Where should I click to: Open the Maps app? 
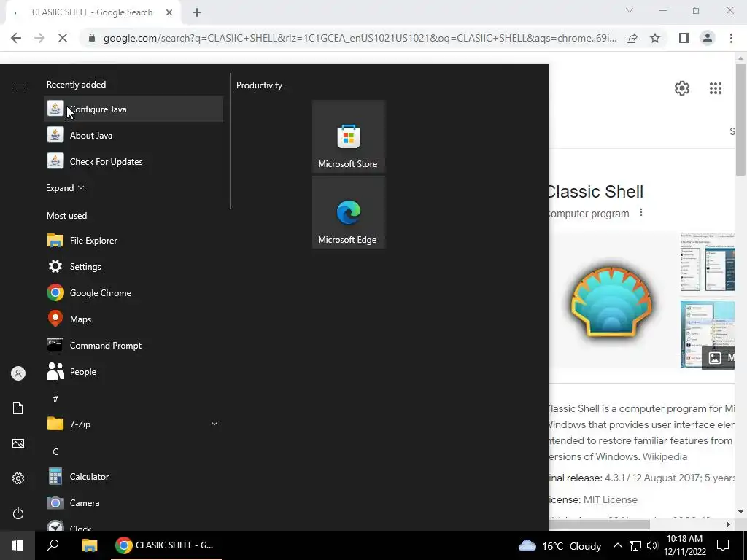tap(133, 319)
